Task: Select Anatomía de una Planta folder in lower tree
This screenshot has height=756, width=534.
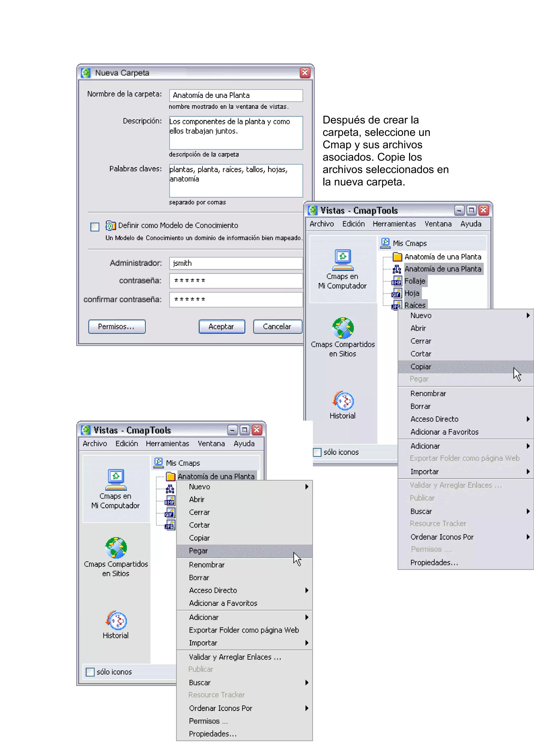Action: 216,476
